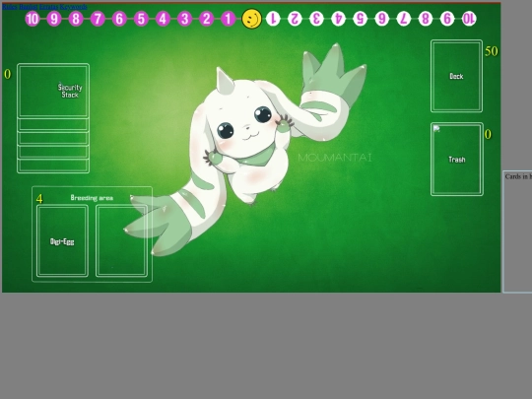Select the white opponent-side 3 memory marker
532x399 pixels.
(x=316, y=19)
